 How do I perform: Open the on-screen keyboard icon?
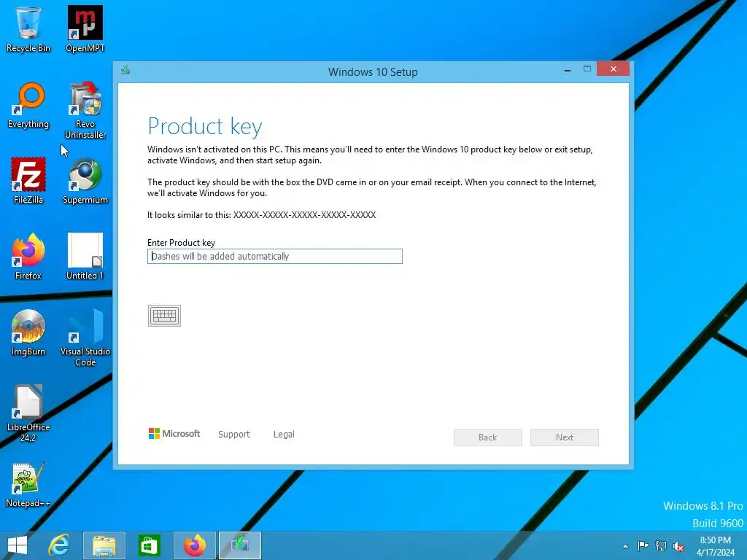point(164,316)
